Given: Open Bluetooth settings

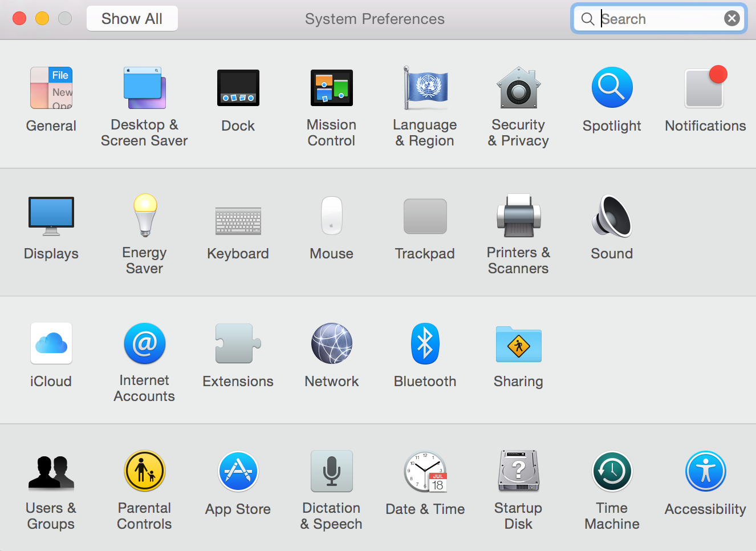Looking at the screenshot, I should (425, 344).
